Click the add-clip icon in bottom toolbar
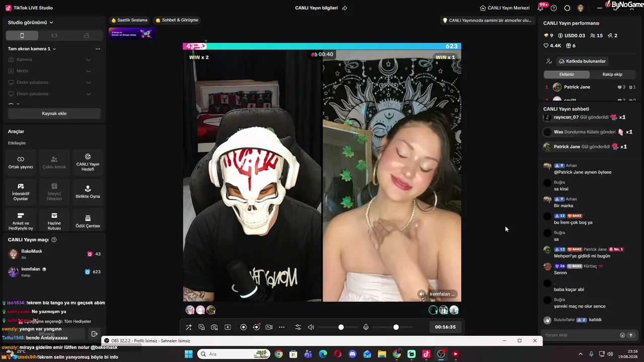This screenshot has height=362, width=644. coord(227,327)
